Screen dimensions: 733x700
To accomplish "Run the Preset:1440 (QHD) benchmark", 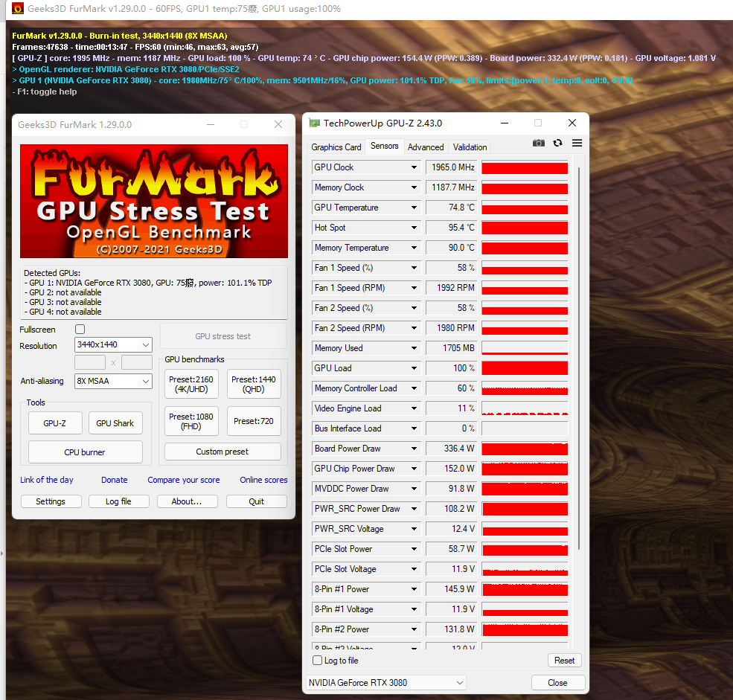I will (253, 384).
